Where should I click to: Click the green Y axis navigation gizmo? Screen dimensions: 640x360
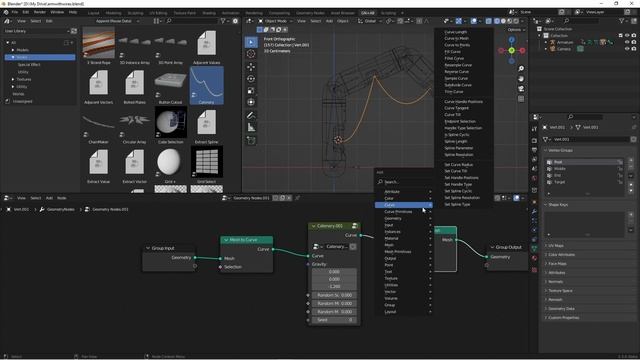coord(512,50)
